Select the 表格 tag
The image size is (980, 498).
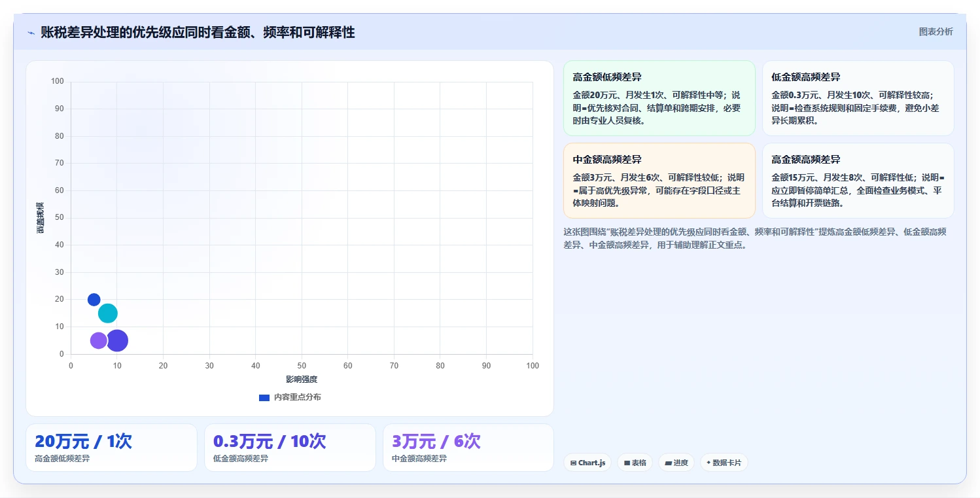(x=635, y=463)
